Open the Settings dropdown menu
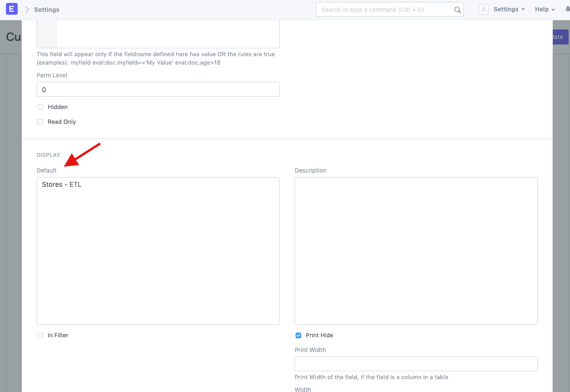 [x=509, y=9]
